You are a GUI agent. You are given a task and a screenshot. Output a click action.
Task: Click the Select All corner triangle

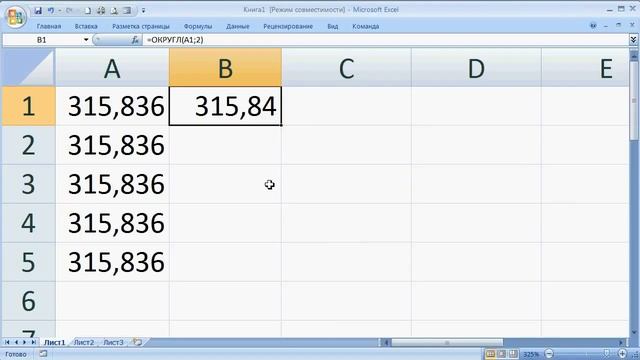pos(29,67)
